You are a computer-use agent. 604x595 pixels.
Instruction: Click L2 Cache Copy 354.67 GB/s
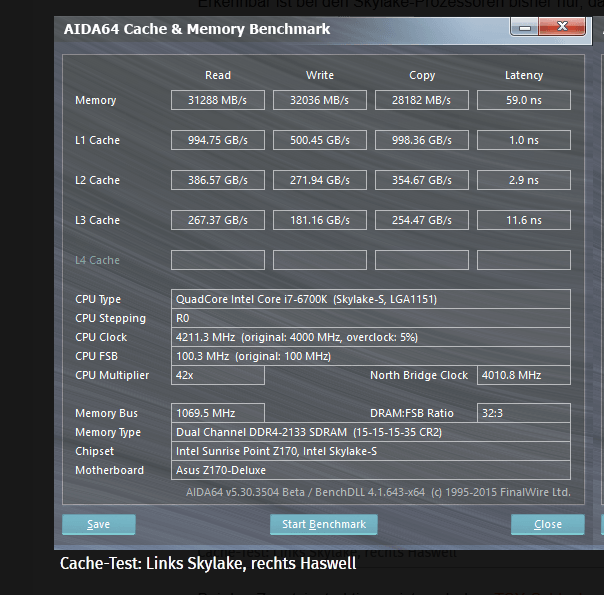422,180
